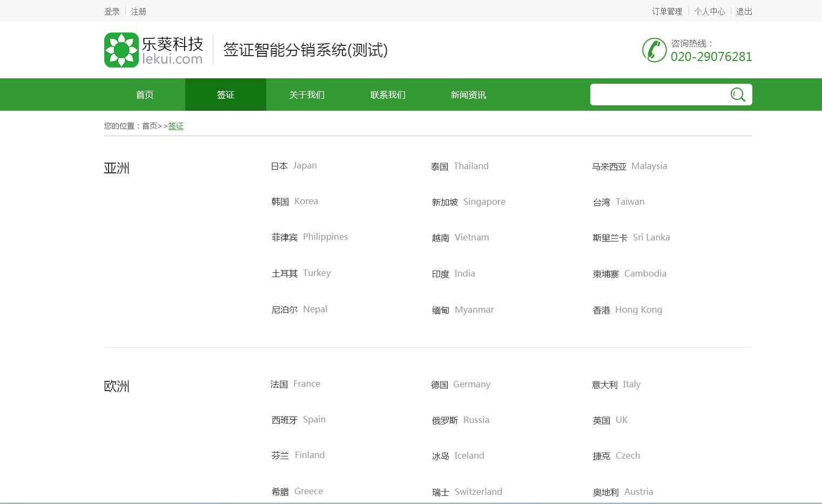Click the 签证 breadcrumb link

176,126
